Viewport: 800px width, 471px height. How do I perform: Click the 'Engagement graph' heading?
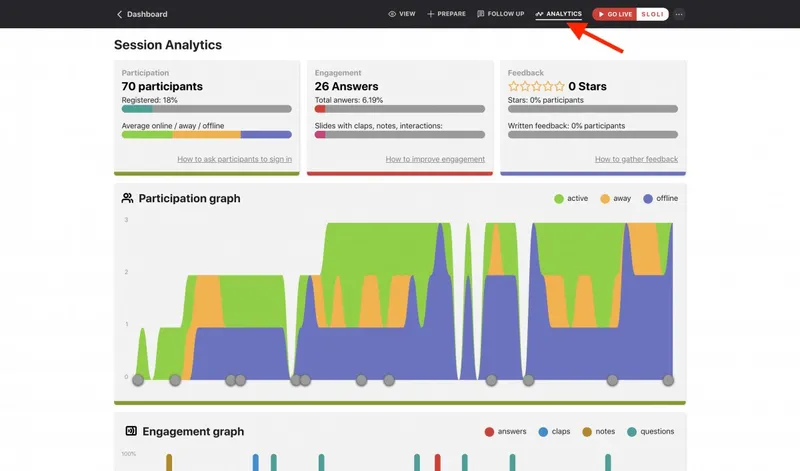pos(193,432)
